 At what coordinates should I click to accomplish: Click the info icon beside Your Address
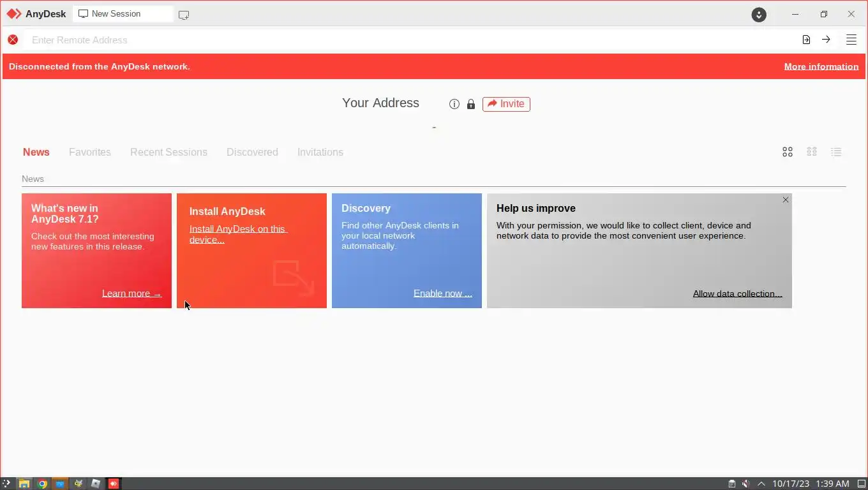[x=454, y=104]
